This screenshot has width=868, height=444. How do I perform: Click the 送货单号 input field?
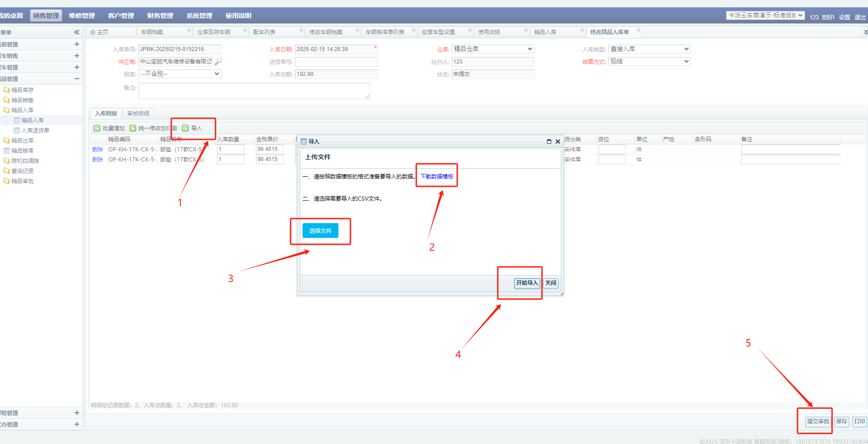tap(336, 62)
